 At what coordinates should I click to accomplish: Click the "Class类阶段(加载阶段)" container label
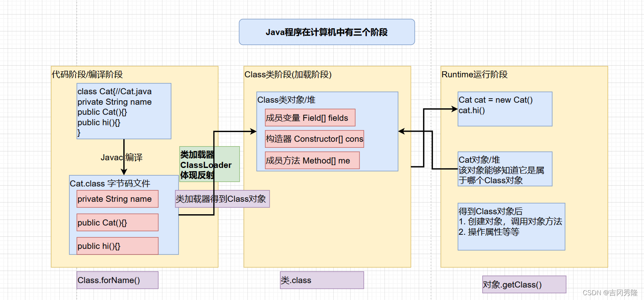point(288,74)
